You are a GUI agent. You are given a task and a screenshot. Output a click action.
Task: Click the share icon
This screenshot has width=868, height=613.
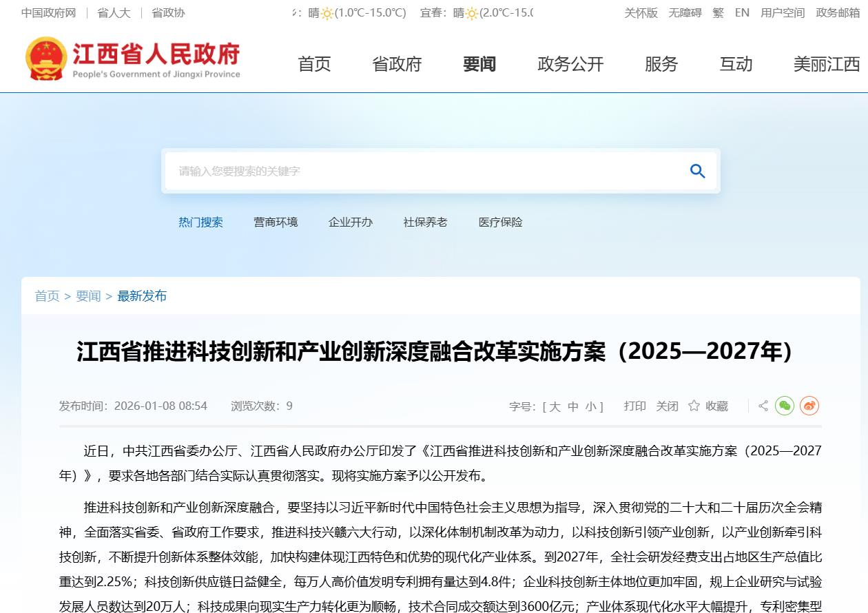pos(763,406)
